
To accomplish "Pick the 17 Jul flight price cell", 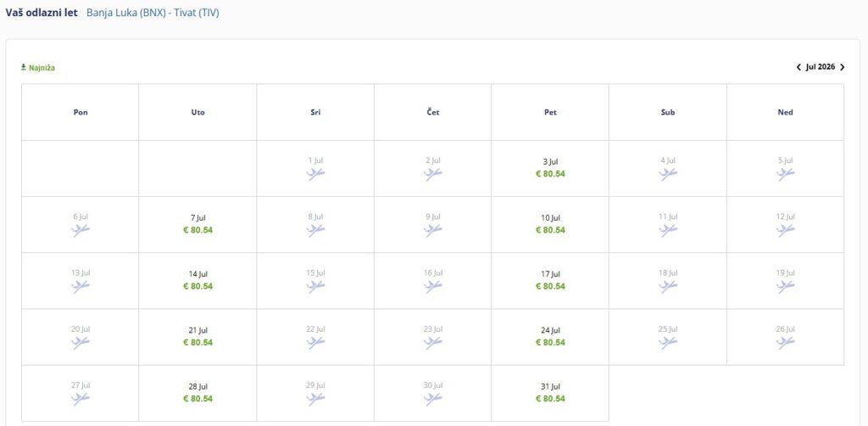I will pyautogui.click(x=550, y=281).
